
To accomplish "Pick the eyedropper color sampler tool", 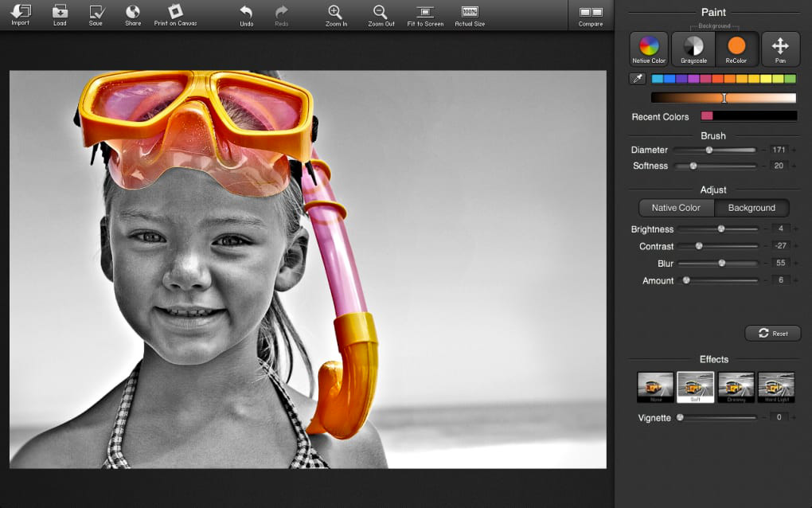I will pyautogui.click(x=637, y=79).
